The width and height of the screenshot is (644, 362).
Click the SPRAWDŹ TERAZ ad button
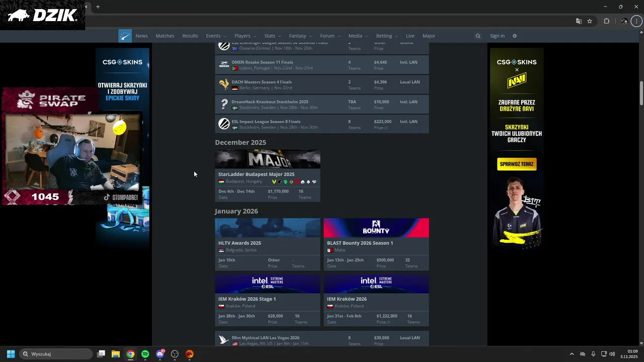tap(517, 164)
